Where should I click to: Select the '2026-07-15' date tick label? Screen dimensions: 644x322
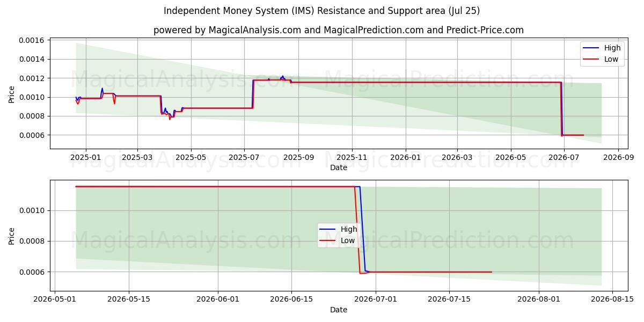[x=449, y=299]
